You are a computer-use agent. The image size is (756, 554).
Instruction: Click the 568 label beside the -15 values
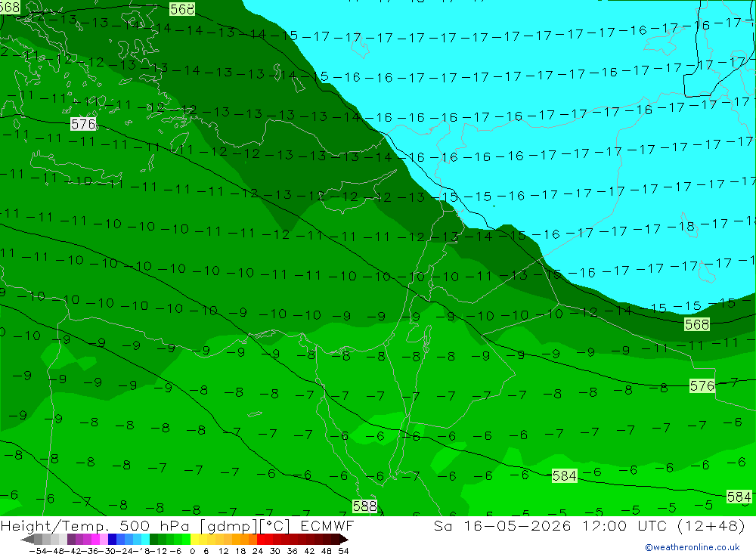click(x=697, y=324)
